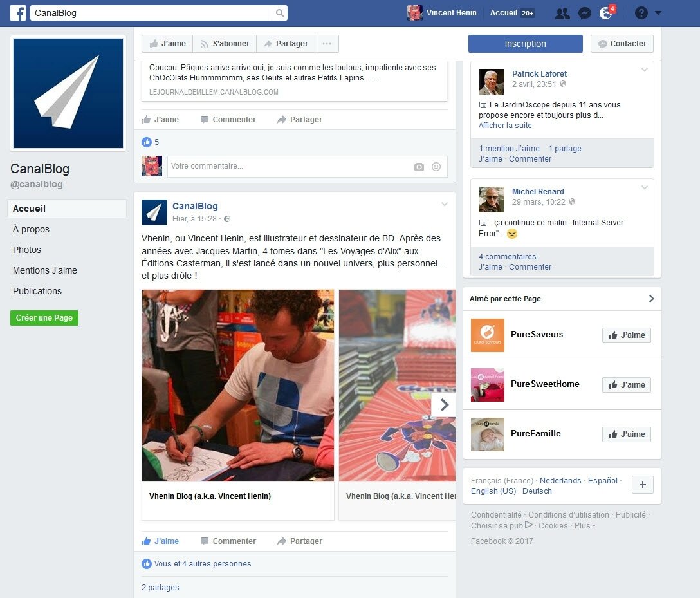The width and height of the screenshot is (700, 598).
Task: Click the search magnifier icon
Action: click(x=280, y=13)
